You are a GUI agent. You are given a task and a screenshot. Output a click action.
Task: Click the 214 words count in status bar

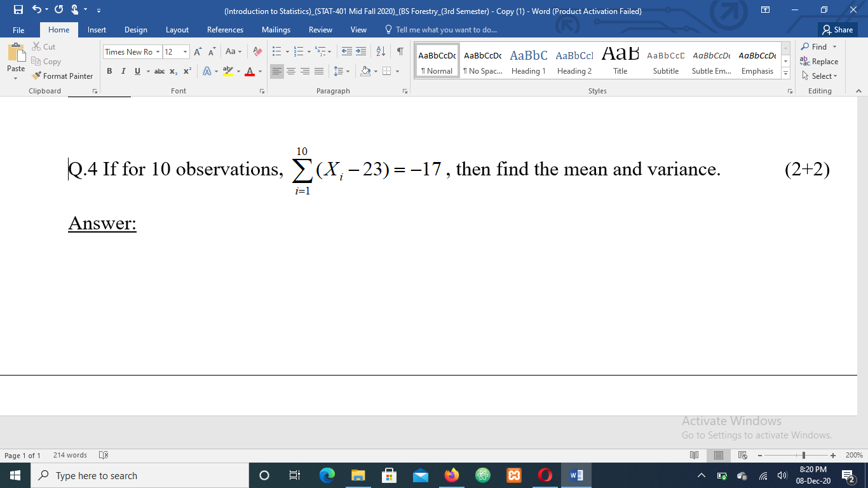(x=69, y=455)
